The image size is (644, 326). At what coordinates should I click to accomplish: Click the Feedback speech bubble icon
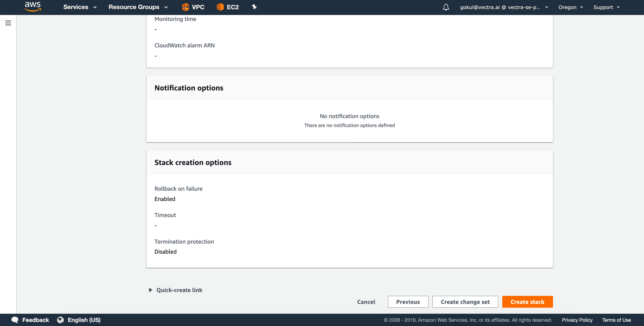point(15,320)
